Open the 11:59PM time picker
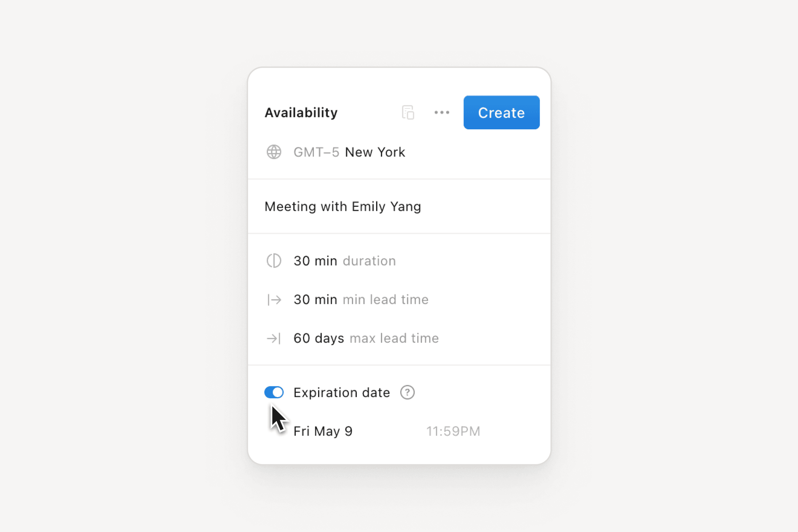This screenshot has width=798, height=532. click(453, 431)
